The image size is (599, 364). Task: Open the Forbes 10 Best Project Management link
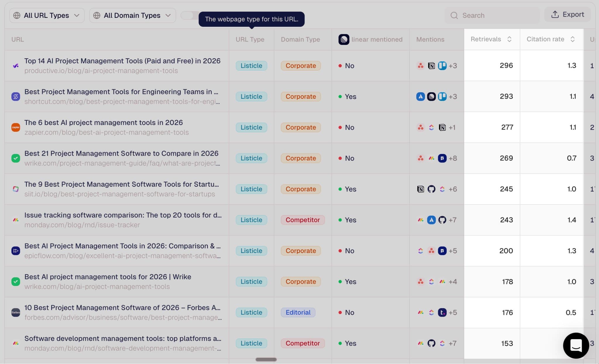point(122,307)
